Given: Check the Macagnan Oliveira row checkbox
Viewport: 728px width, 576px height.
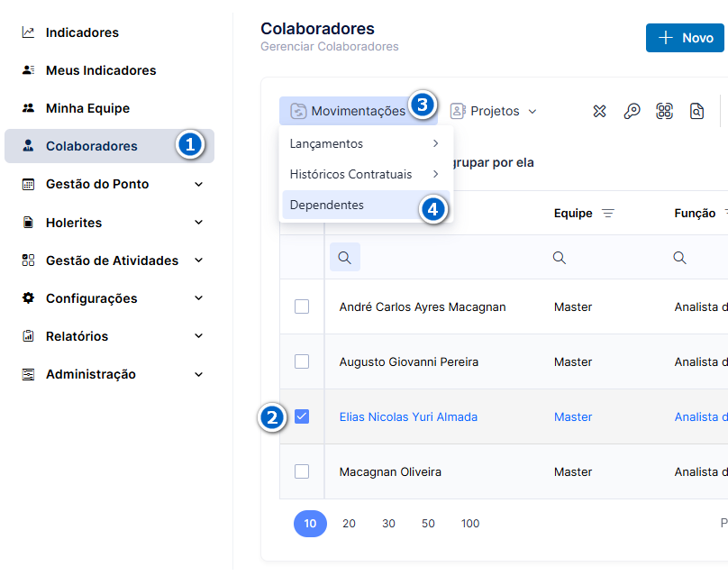Looking at the screenshot, I should click(x=302, y=471).
